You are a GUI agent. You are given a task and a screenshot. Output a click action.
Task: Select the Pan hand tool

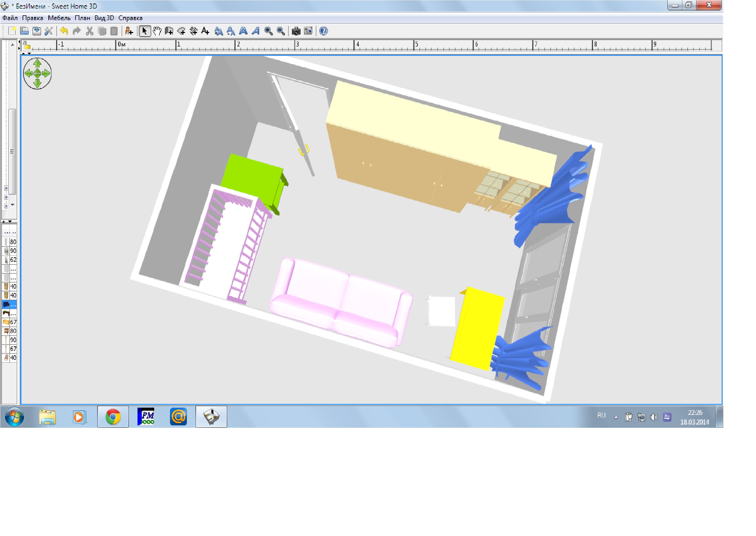pyautogui.click(x=157, y=31)
